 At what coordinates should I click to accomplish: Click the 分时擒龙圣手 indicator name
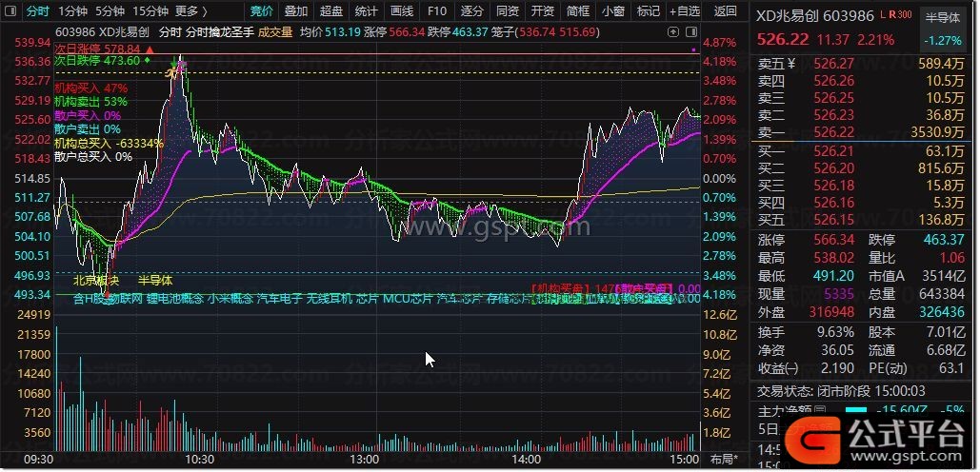tap(220, 31)
